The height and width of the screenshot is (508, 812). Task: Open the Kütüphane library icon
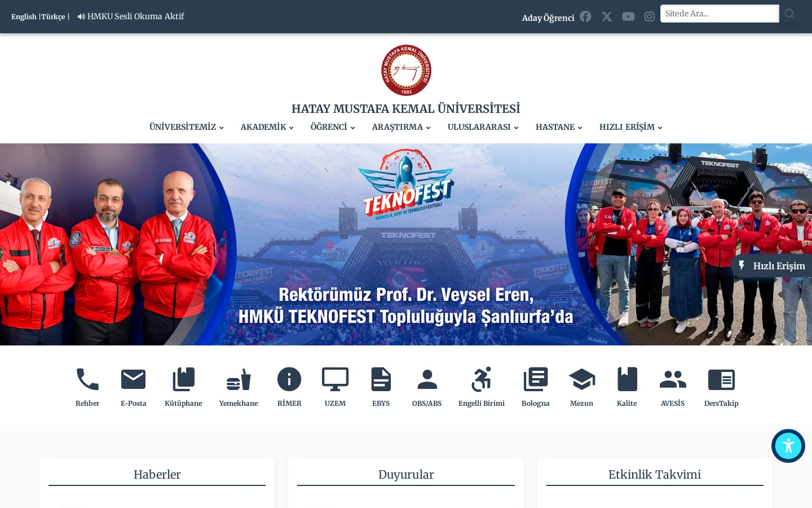point(183,379)
